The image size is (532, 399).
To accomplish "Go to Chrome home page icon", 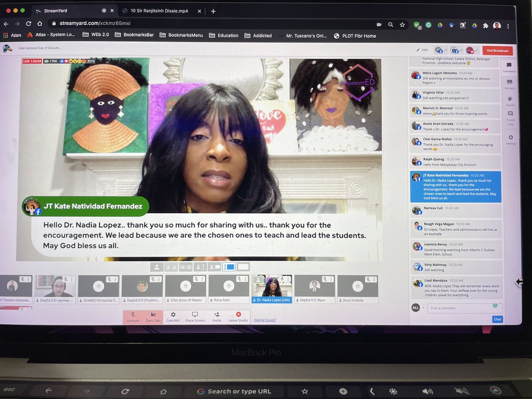I will tap(40, 23).
